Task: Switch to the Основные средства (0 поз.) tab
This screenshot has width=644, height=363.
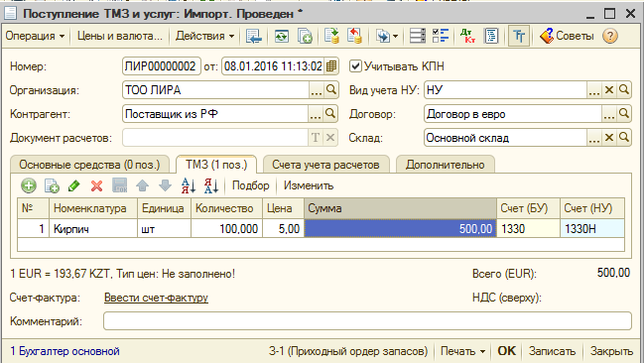Action: point(89,165)
